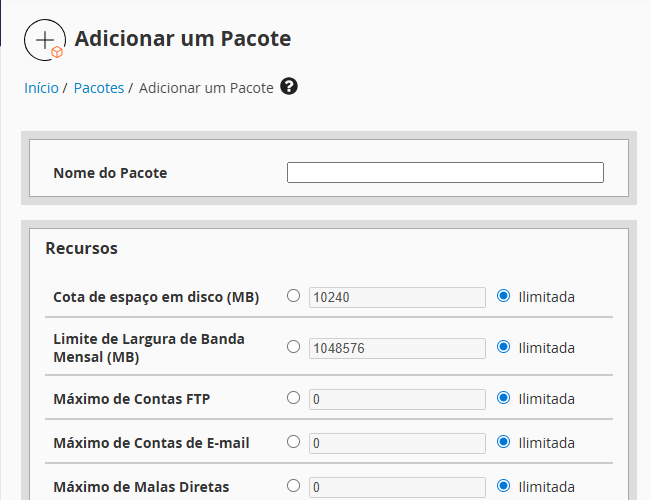The image size is (651, 500).
Task: Click the bandwidth value field 1048576
Action: click(397, 348)
